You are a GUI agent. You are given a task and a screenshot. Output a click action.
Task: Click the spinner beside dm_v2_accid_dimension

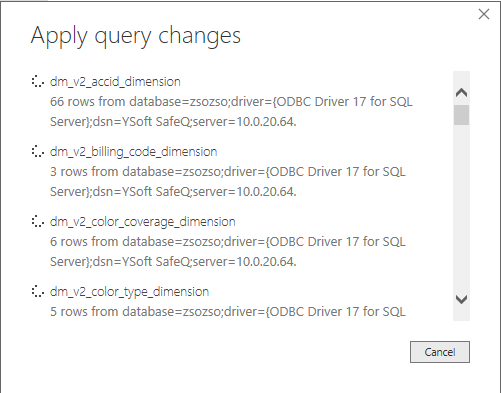[x=38, y=82]
